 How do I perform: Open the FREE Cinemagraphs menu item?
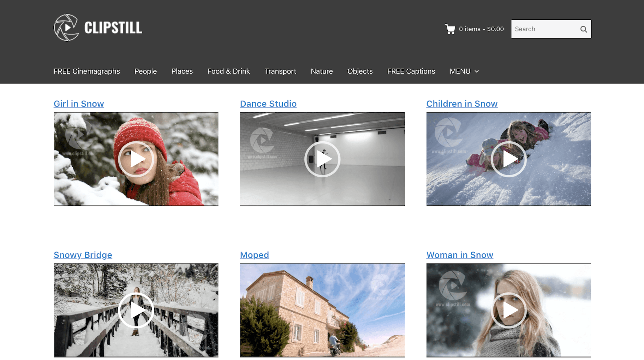point(87,71)
